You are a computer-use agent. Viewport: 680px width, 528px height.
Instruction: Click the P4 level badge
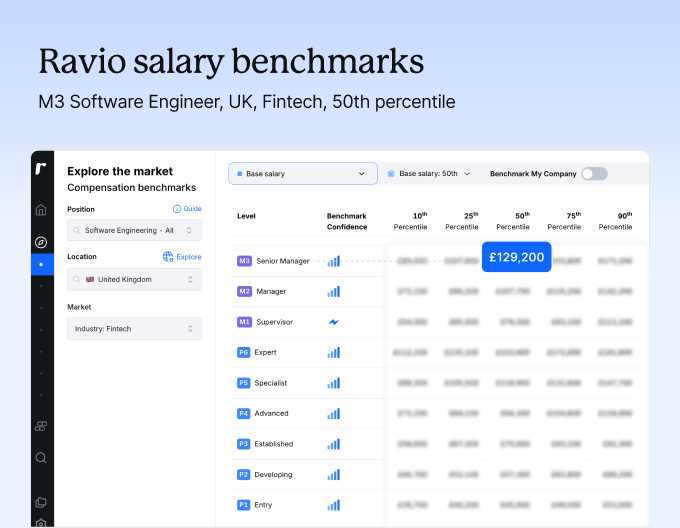click(244, 414)
